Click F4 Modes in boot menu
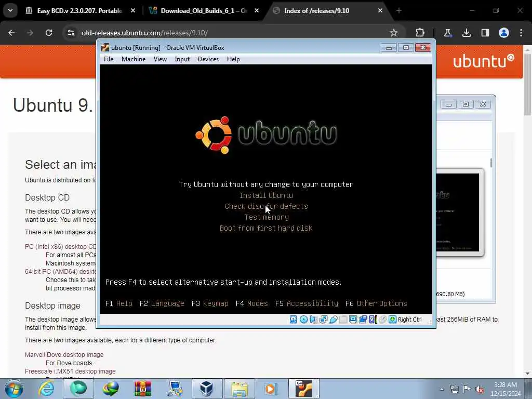 (x=252, y=303)
